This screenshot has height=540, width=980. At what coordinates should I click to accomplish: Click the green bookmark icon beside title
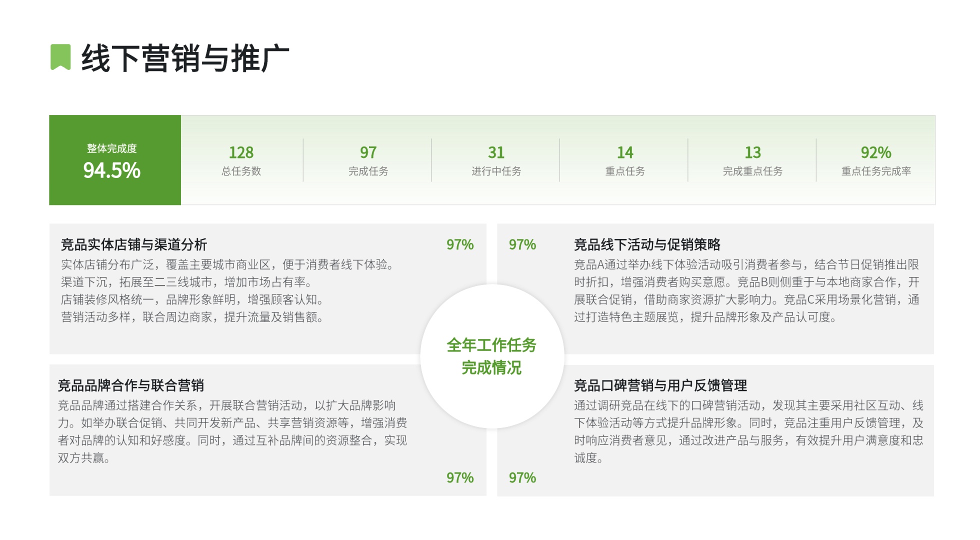tap(60, 57)
